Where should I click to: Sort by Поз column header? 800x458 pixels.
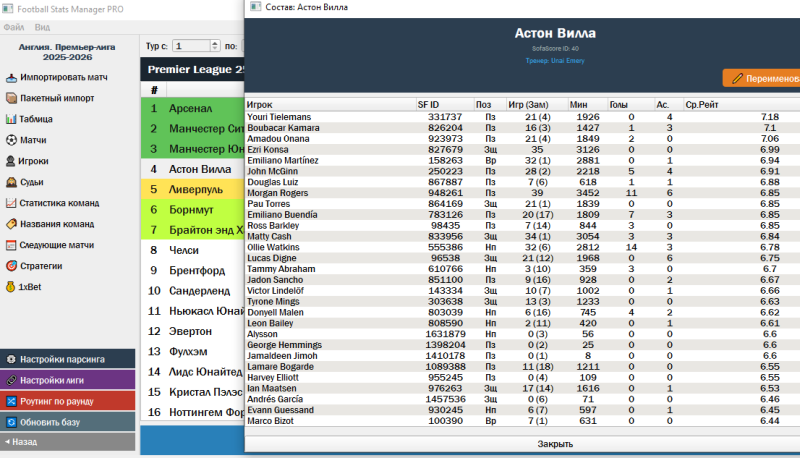click(490, 105)
